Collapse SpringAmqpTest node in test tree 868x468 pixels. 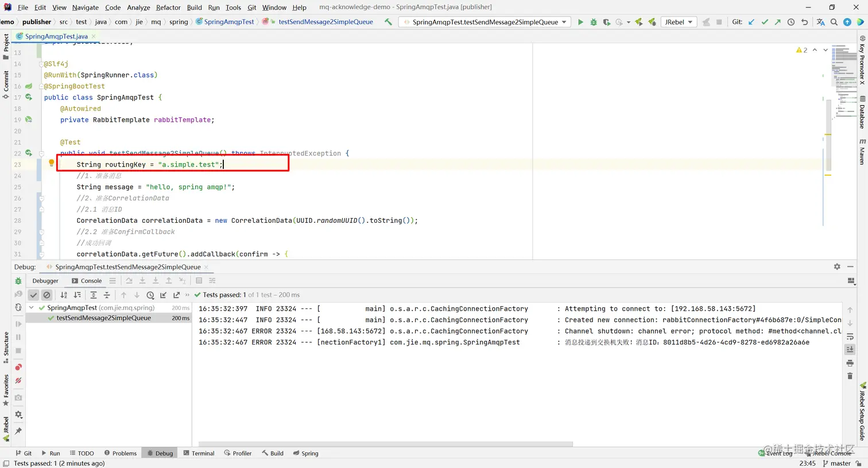click(x=32, y=308)
